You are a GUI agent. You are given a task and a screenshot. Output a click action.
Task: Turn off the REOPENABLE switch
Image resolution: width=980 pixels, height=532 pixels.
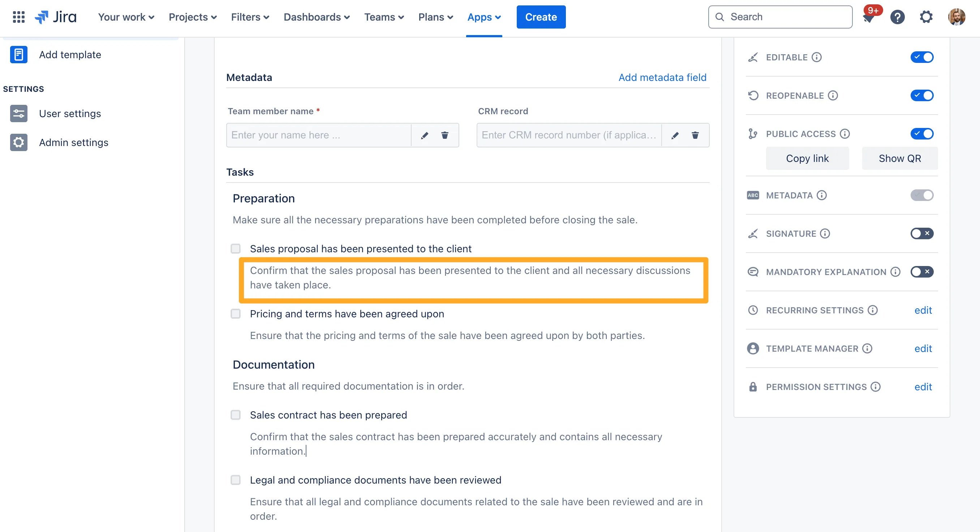tap(921, 95)
